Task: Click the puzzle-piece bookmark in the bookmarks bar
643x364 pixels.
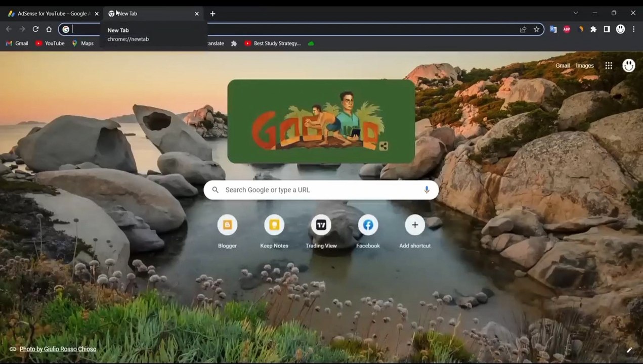Action: pyautogui.click(x=234, y=43)
